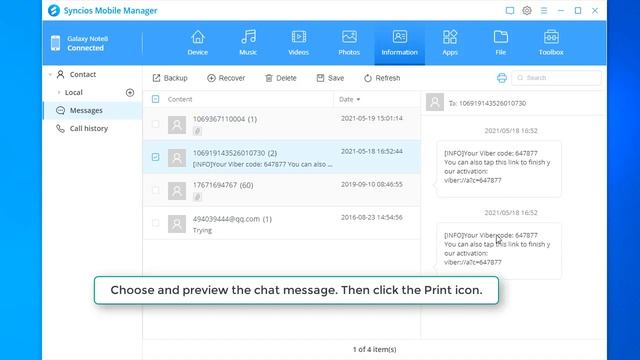
Task: Open the Toolbox tab
Action: coord(551,43)
